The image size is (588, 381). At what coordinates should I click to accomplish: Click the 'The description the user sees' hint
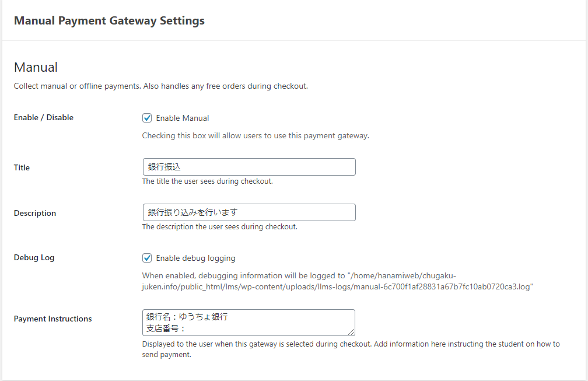(x=220, y=227)
